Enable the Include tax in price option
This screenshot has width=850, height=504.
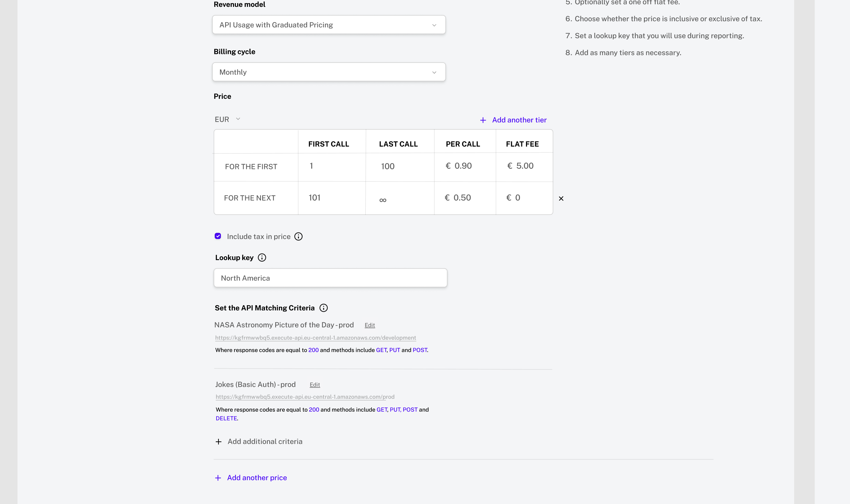pos(218,236)
